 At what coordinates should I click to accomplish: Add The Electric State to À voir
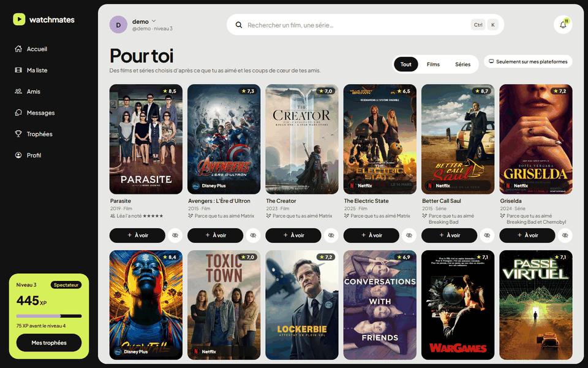click(371, 236)
